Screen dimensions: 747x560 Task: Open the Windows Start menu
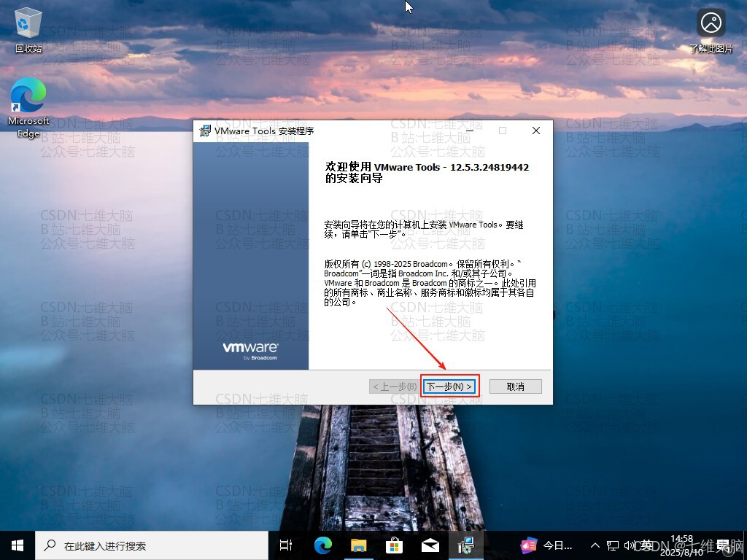click(x=18, y=545)
